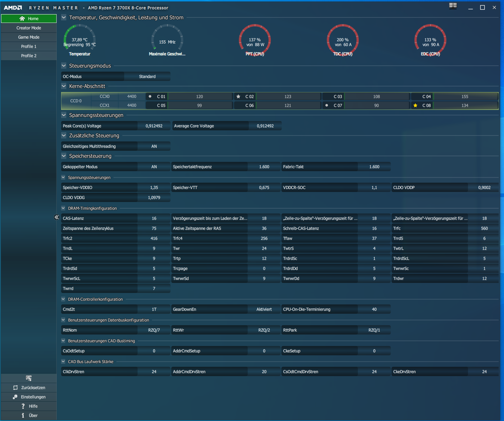Click the Zurücksetzen reset icon
Image resolution: width=504 pixels, height=421 pixels.
(15, 387)
